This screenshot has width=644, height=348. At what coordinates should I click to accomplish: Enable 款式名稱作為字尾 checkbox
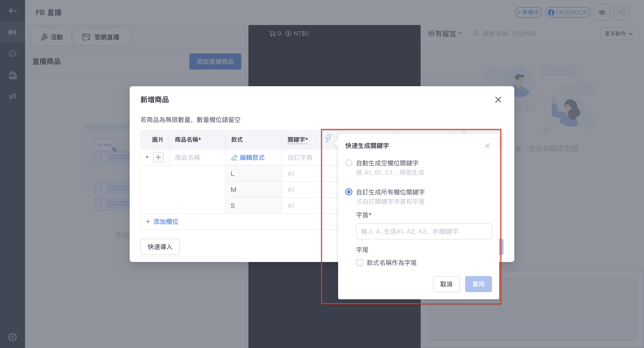coord(360,263)
